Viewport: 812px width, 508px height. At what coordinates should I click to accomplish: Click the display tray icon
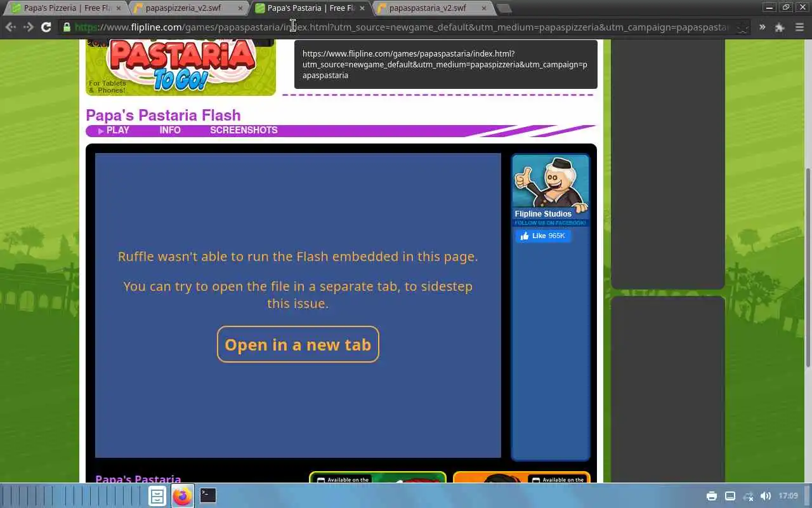[730, 496]
